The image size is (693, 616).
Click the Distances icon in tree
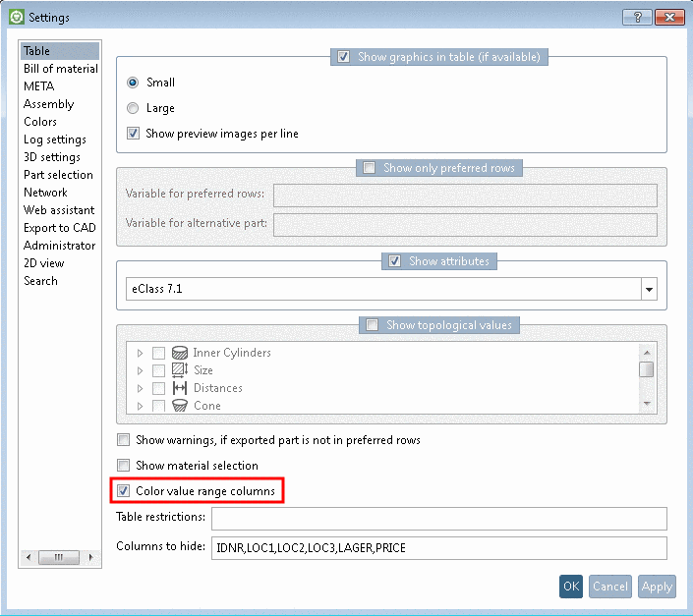[x=180, y=388]
